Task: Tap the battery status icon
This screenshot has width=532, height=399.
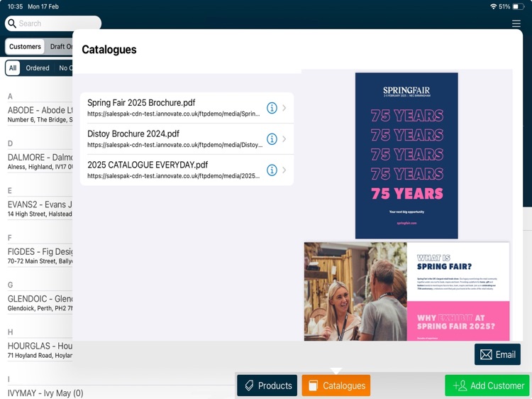Action: [518, 6]
